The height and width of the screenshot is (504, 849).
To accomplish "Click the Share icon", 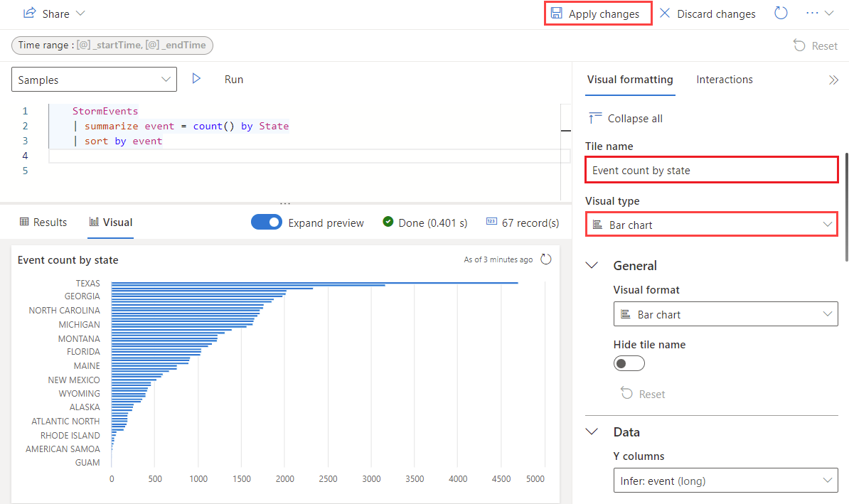I will coord(29,13).
